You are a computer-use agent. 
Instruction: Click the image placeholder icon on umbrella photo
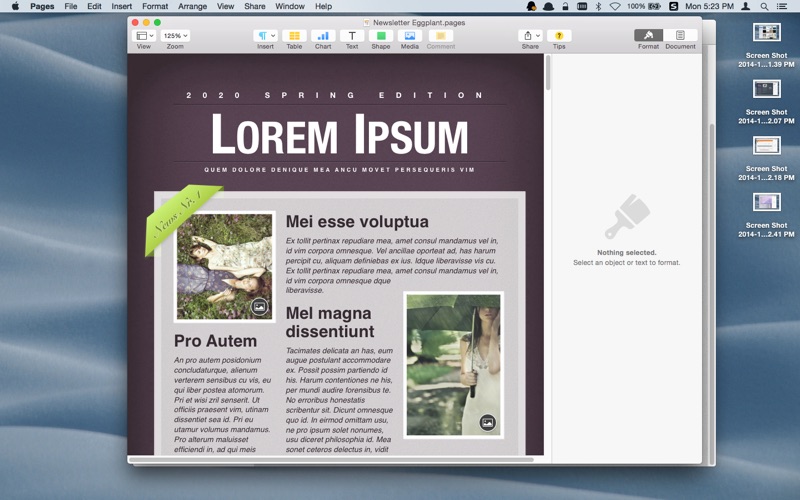coord(488,422)
